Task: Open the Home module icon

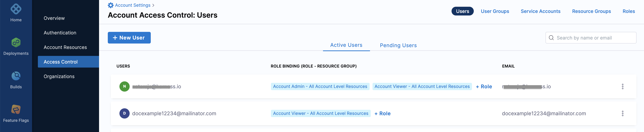Action: click(16, 9)
